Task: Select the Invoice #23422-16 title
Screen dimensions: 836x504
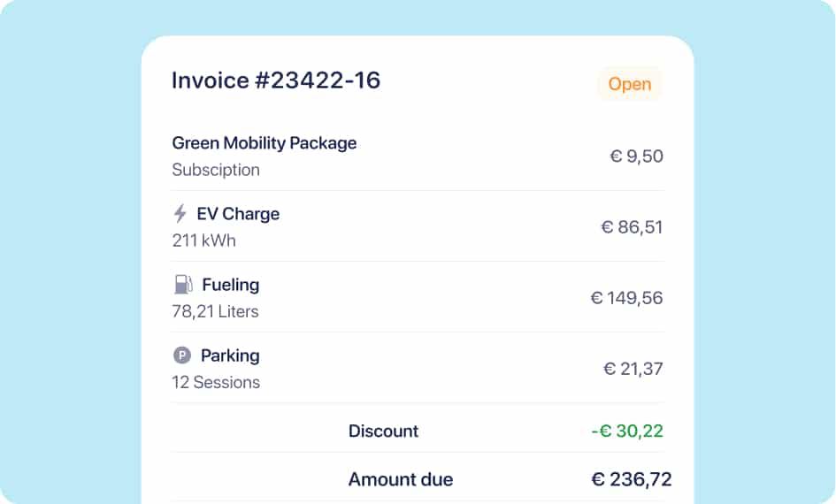Action: pyautogui.click(x=276, y=80)
